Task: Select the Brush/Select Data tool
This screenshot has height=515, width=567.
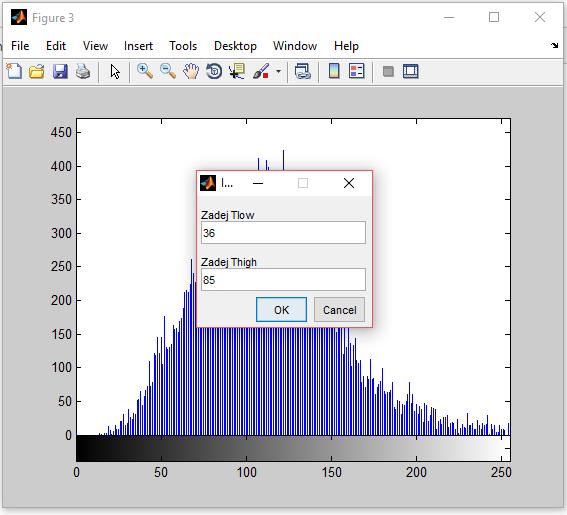Action: pyautogui.click(x=261, y=71)
